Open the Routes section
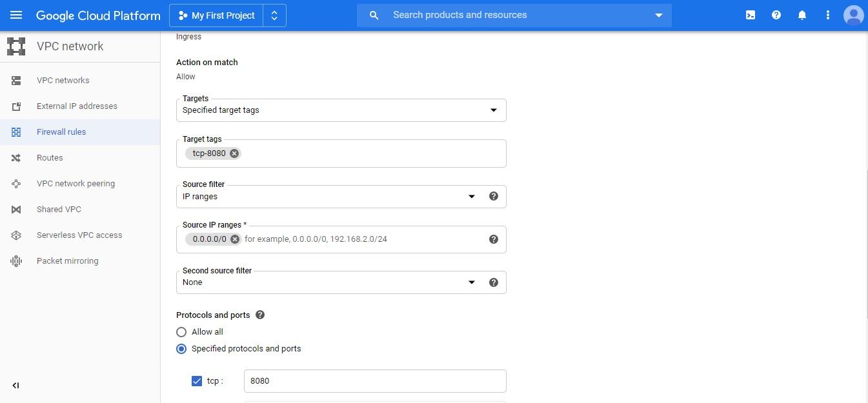The height and width of the screenshot is (403, 868). click(50, 158)
